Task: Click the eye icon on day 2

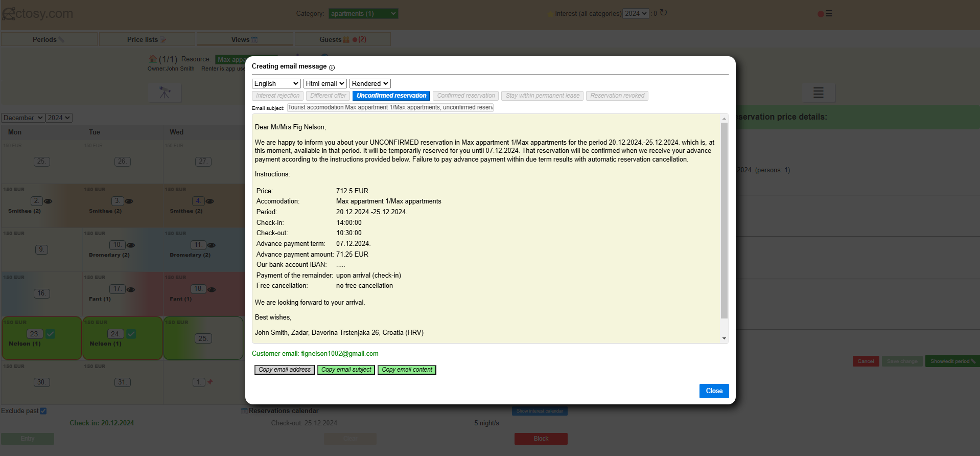Action: tap(48, 201)
